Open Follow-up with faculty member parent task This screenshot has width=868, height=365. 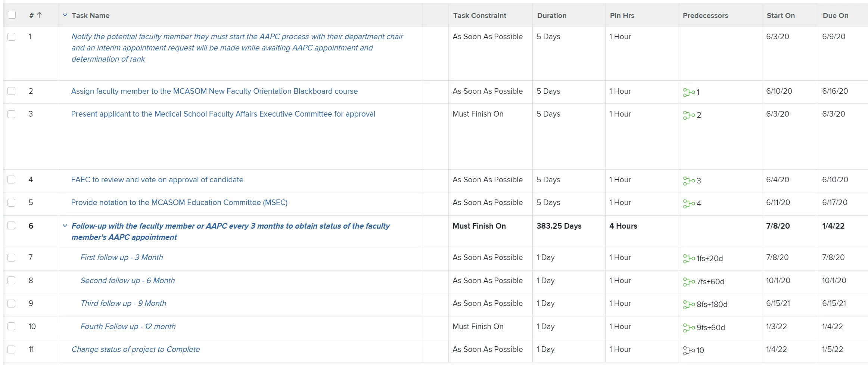(x=230, y=232)
